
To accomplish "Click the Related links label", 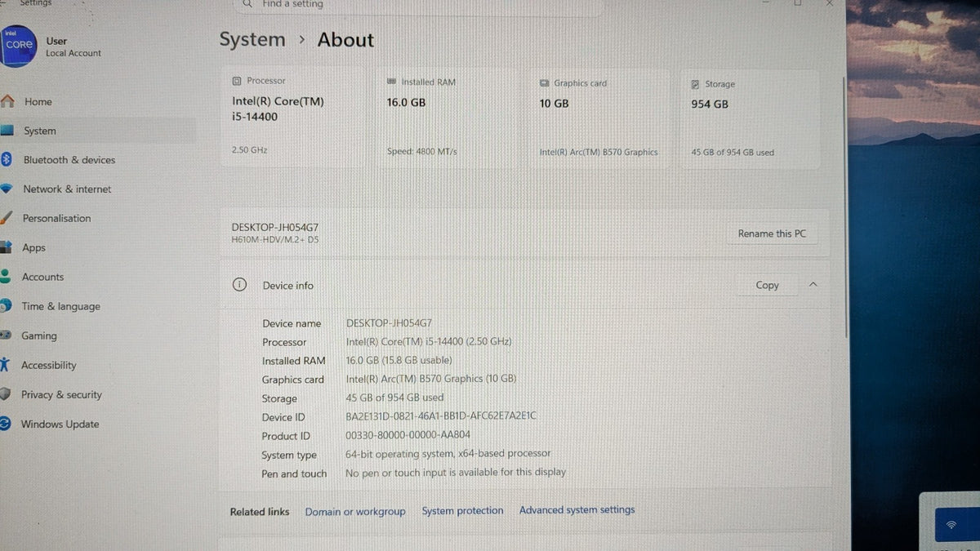I will point(260,512).
